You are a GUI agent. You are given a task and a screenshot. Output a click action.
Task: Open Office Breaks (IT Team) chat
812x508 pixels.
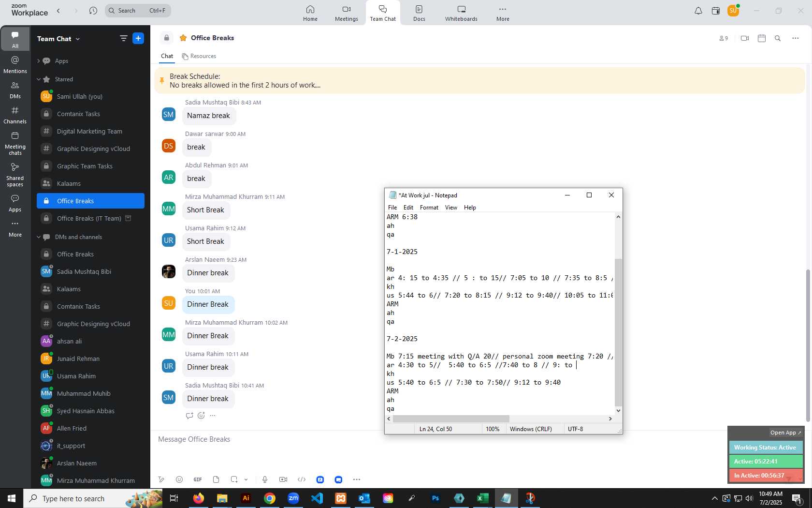click(x=90, y=218)
